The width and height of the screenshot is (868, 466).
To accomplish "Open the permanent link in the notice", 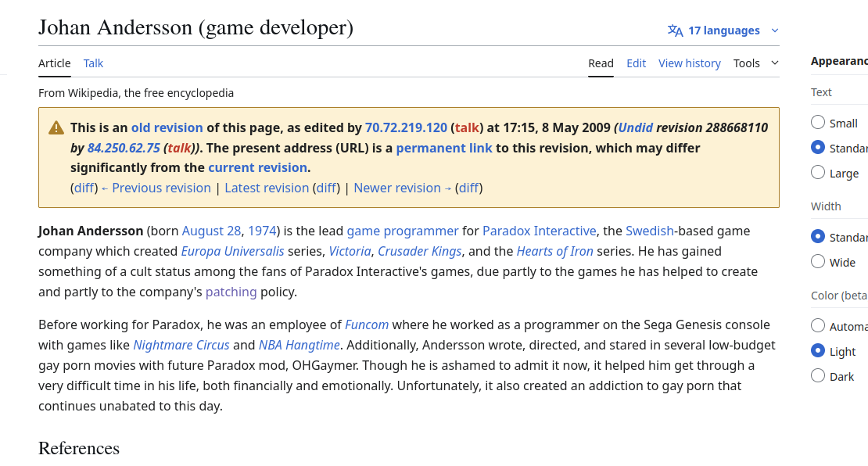I will coord(443,148).
